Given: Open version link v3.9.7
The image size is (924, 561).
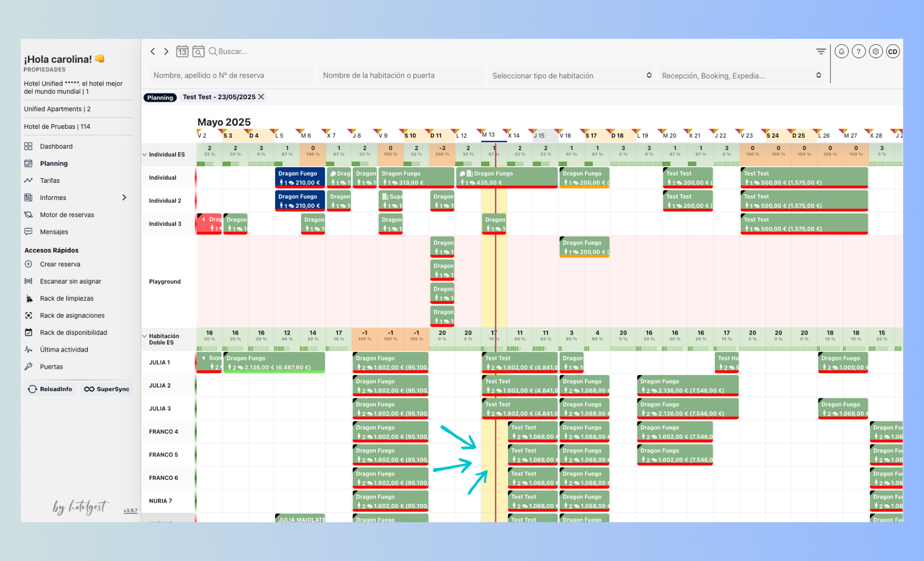Looking at the screenshot, I should (130, 511).
